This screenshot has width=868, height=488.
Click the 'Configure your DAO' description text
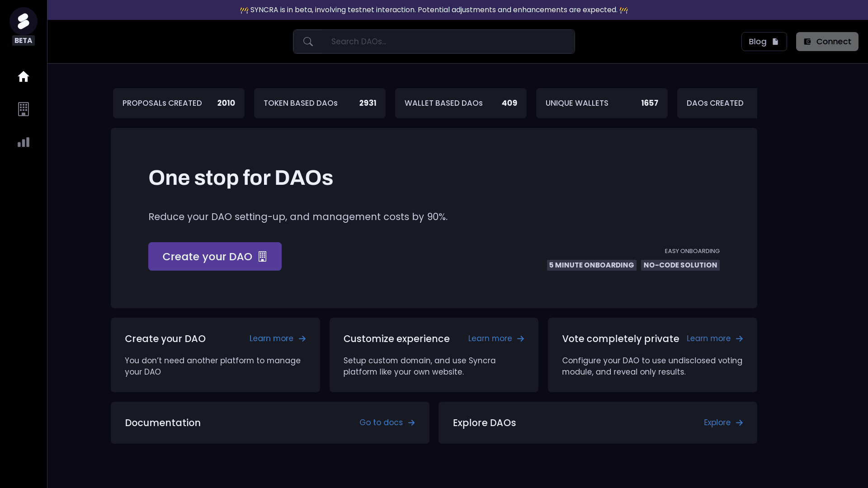(x=652, y=366)
